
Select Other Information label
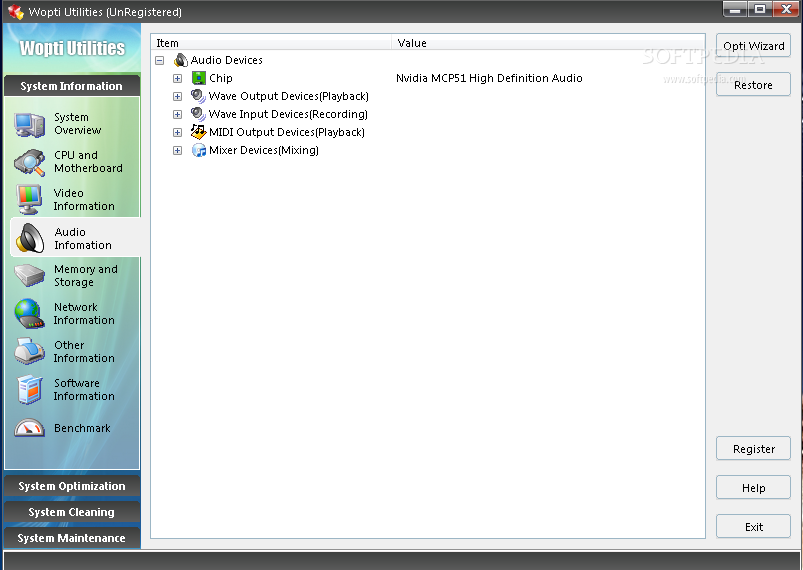[84, 351]
